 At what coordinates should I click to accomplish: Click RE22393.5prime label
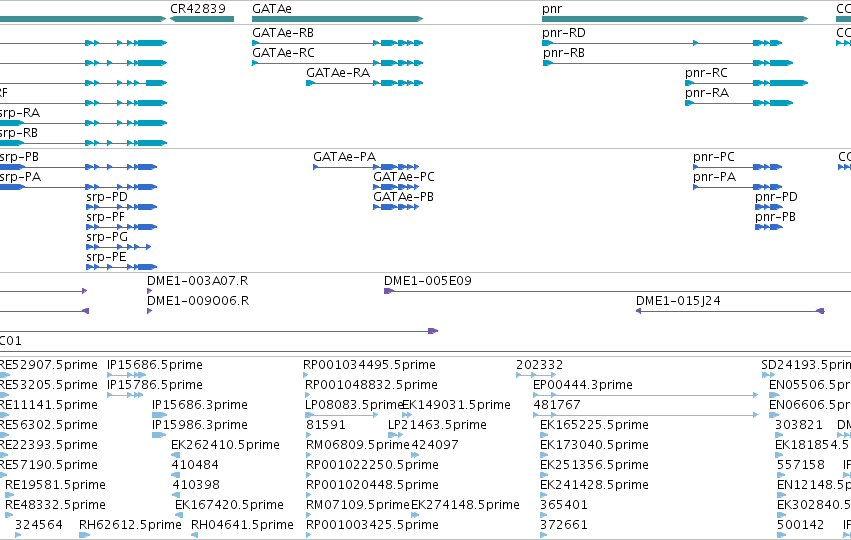click(48, 445)
